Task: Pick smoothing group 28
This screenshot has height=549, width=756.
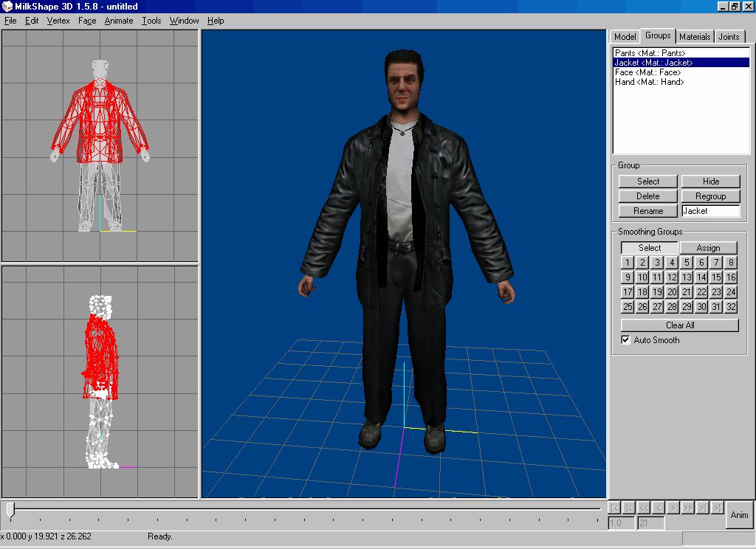Action: click(x=672, y=307)
